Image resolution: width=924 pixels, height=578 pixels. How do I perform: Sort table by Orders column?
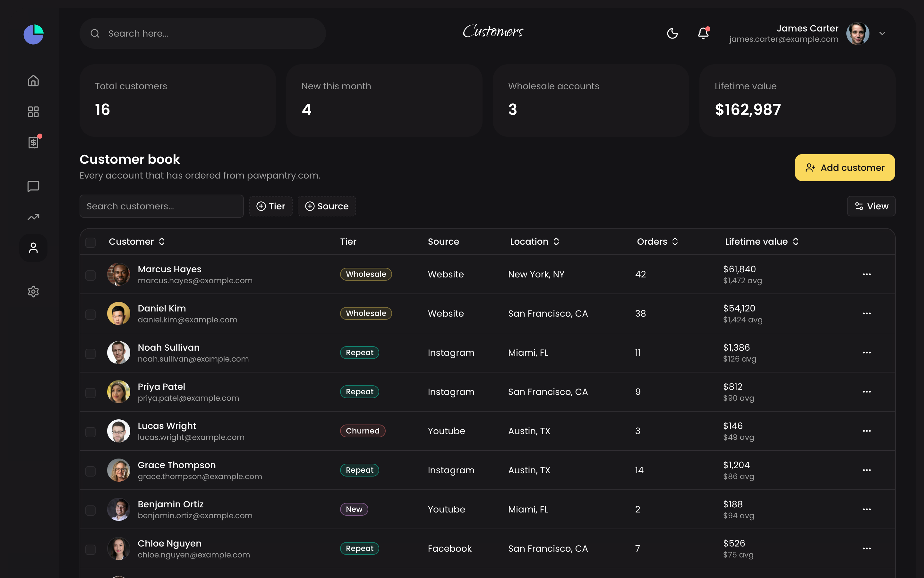[x=657, y=241]
